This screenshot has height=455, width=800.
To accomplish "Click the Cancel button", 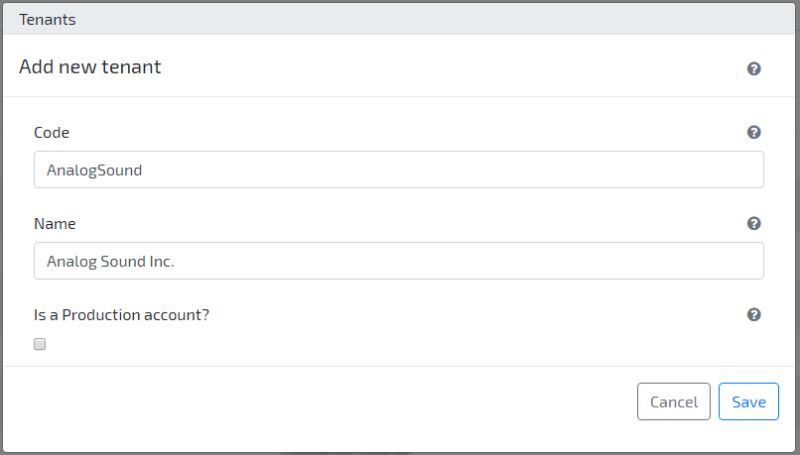I will point(673,401).
